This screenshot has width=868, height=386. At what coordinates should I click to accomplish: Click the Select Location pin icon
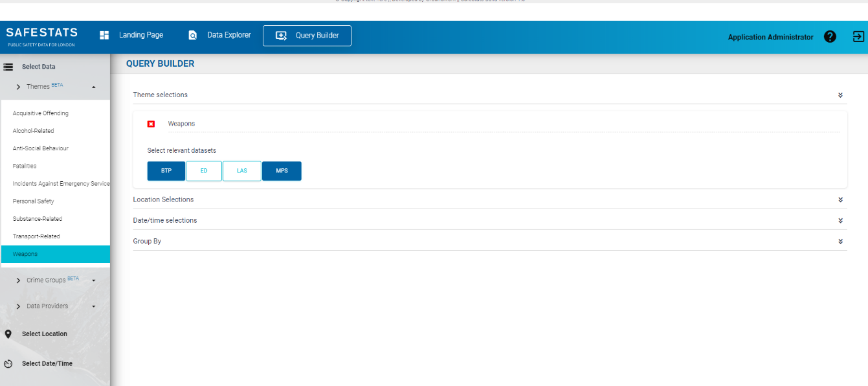pos(8,334)
